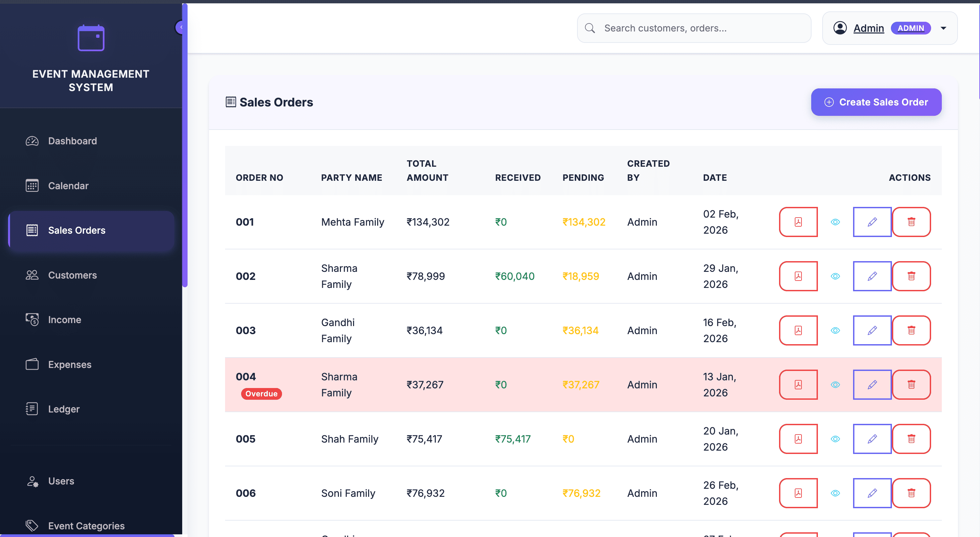Click the Admin profile link

tap(868, 28)
